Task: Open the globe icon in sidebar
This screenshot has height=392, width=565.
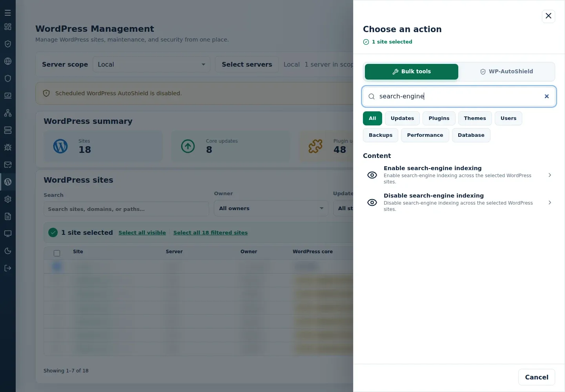Action: (8, 61)
